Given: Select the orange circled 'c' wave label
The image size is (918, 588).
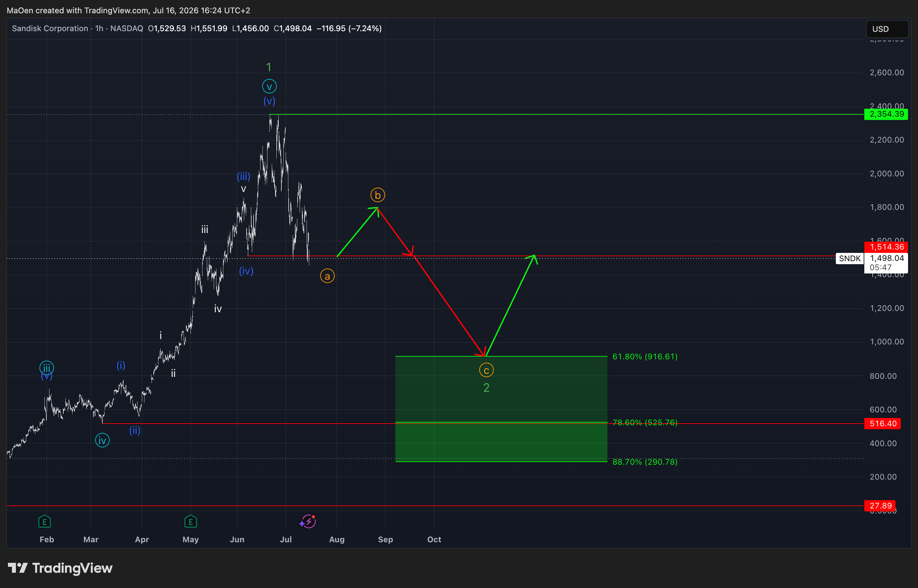Looking at the screenshot, I should tap(486, 370).
